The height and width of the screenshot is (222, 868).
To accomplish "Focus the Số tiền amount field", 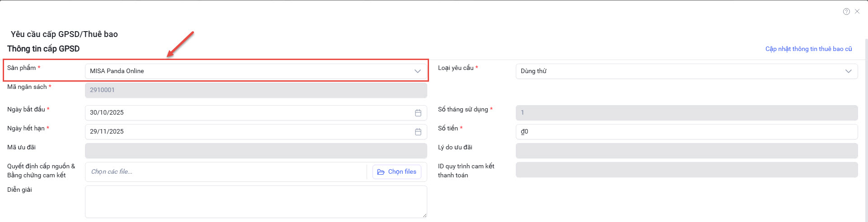I will click(686, 132).
